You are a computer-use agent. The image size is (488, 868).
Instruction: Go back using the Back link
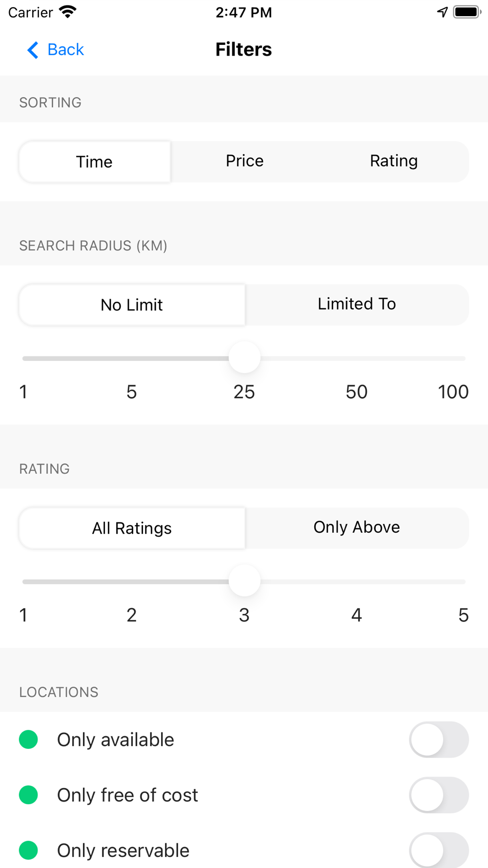click(65, 50)
